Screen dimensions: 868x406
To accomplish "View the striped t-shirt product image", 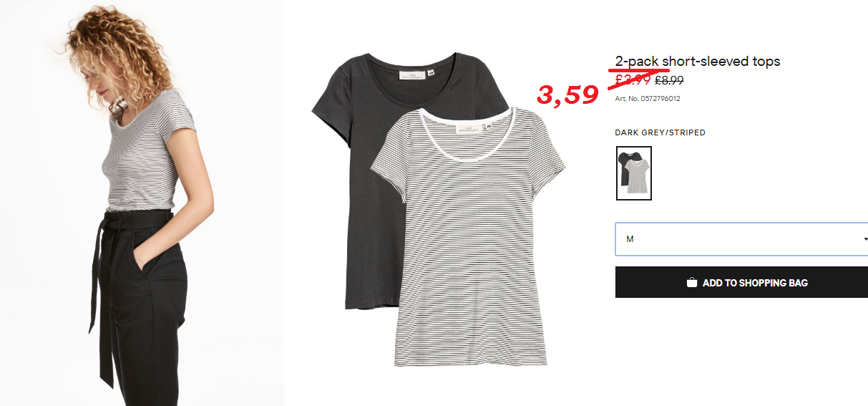I will click(467, 236).
